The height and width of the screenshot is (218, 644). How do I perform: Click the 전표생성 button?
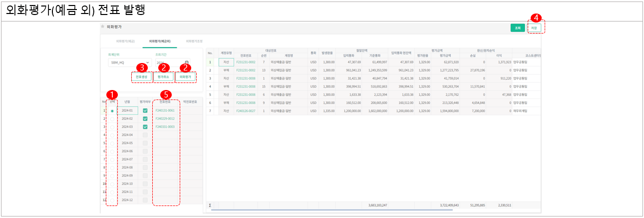click(142, 77)
